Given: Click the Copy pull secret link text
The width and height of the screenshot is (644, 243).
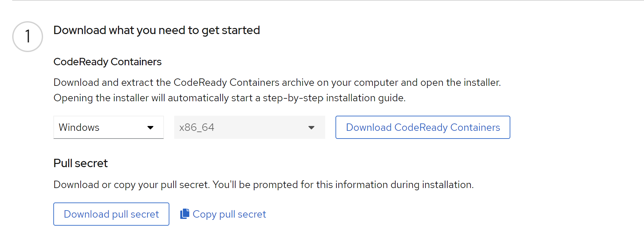Looking at the screenshot, I should pos(229,214).
